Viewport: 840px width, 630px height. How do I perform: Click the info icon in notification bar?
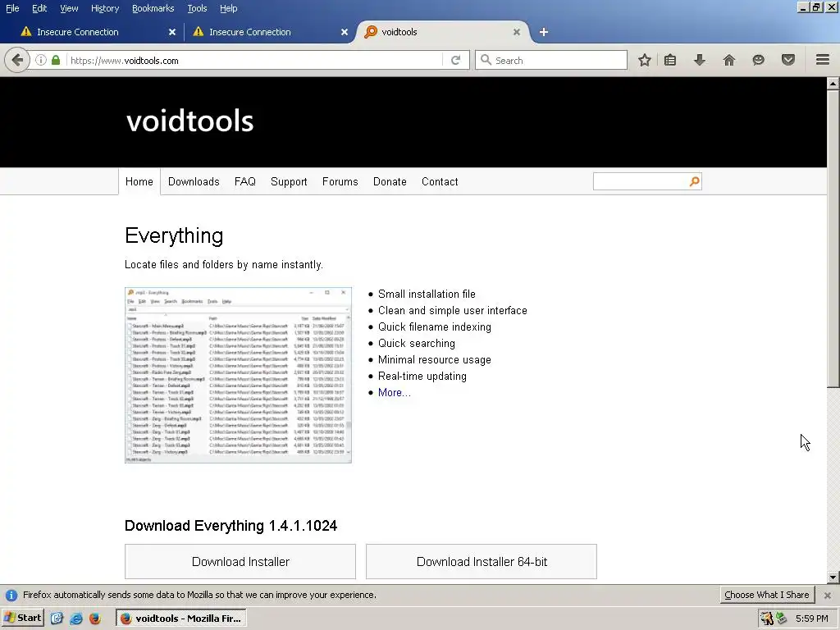11,596
